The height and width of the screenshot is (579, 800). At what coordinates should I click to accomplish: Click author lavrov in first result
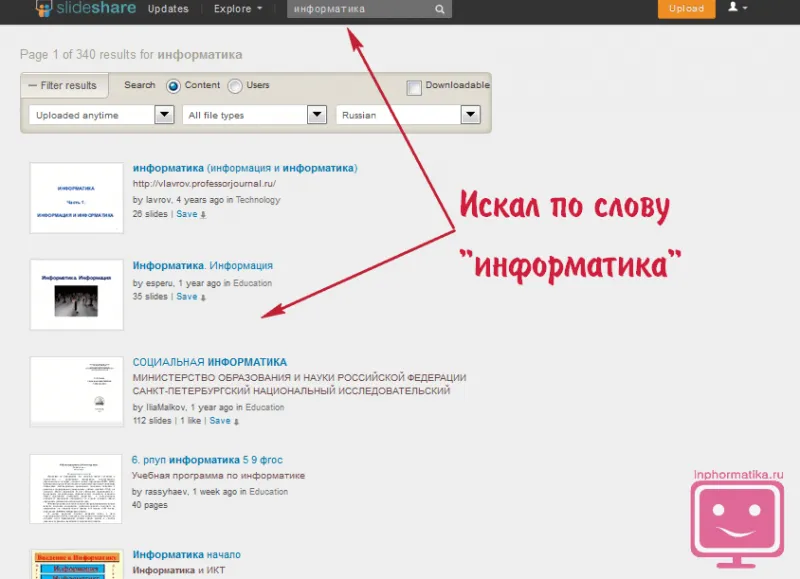click(x=158, y=200)
